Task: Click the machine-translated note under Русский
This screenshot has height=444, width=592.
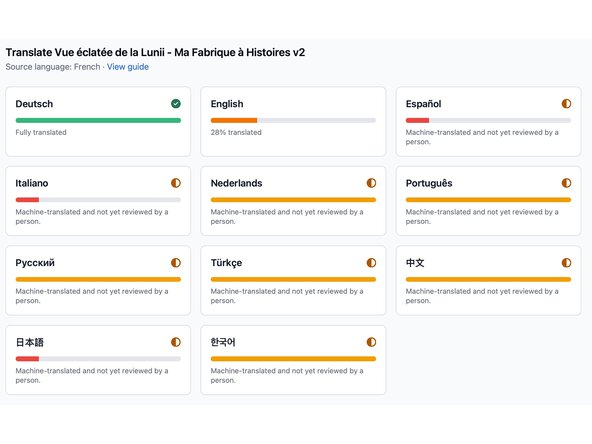Action: [92, 296]
